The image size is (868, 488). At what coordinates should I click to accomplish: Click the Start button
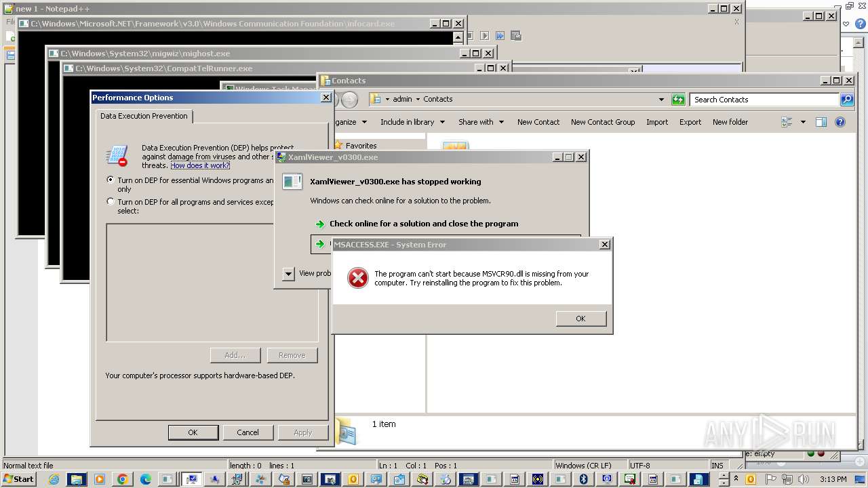(18, 479)
